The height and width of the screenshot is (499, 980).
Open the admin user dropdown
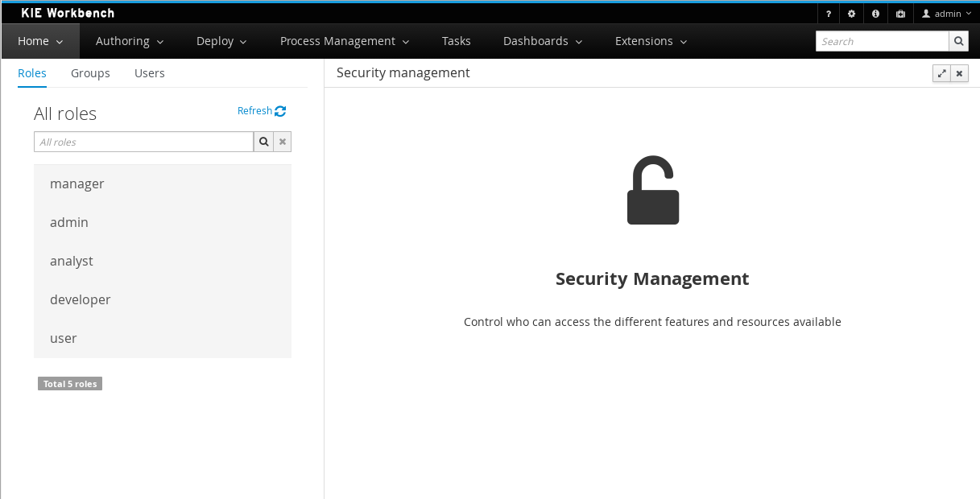(946, 14)
